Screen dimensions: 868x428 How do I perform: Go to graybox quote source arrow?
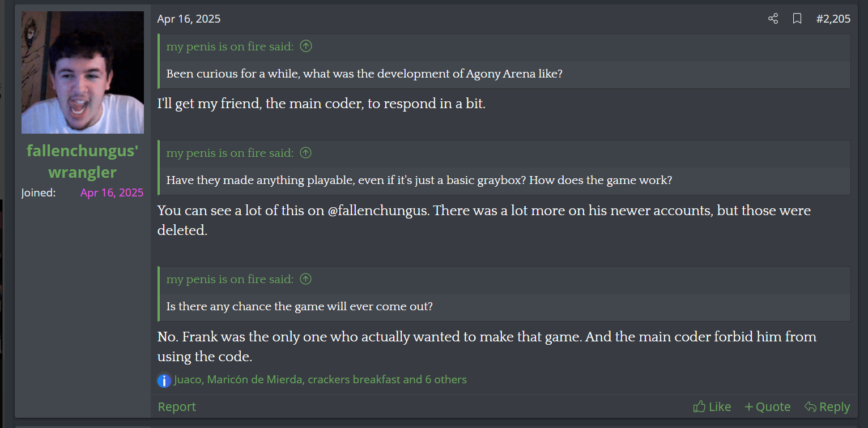point(306,153)
